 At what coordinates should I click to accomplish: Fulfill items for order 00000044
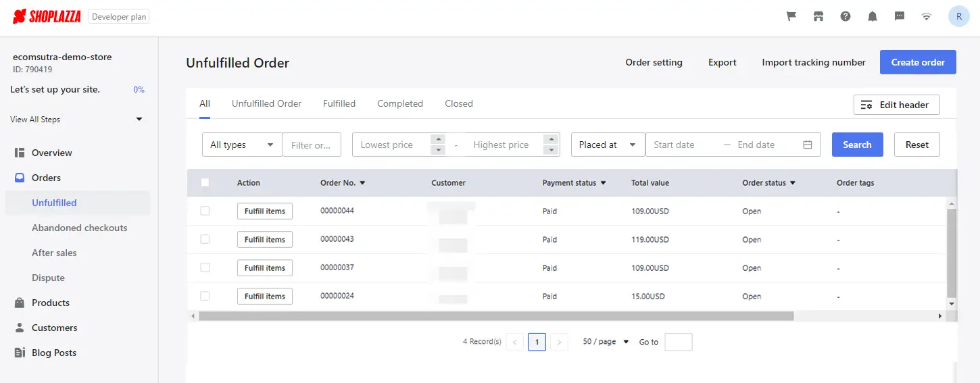pyautogui.click(x=265, y=211)
